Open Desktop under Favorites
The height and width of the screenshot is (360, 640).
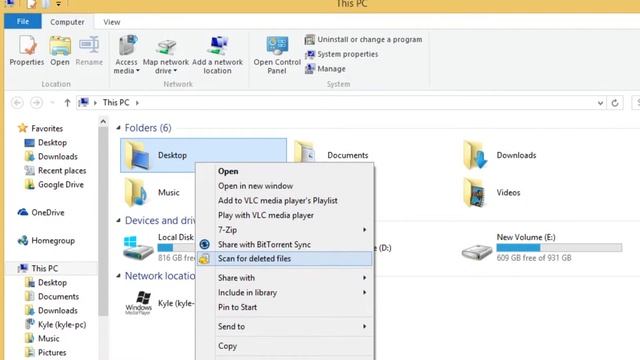[45, 142]
